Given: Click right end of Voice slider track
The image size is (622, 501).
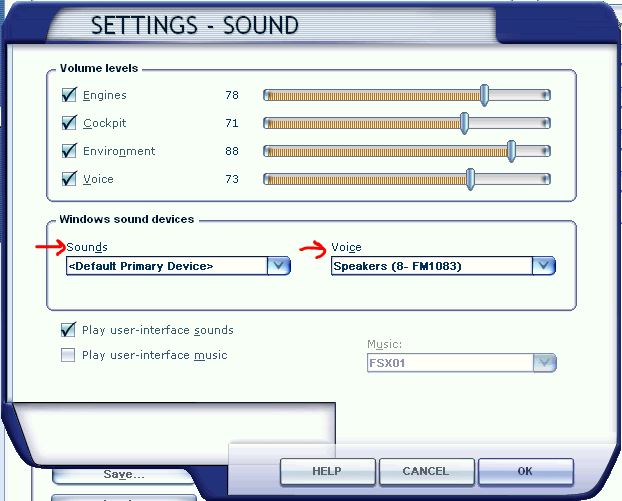Looking at the screenshot, I should pyautogui.click(x=546, y=179).
